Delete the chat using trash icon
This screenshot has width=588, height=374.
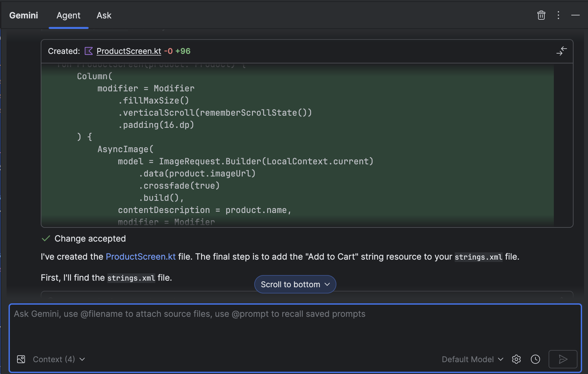click(541, 15)
